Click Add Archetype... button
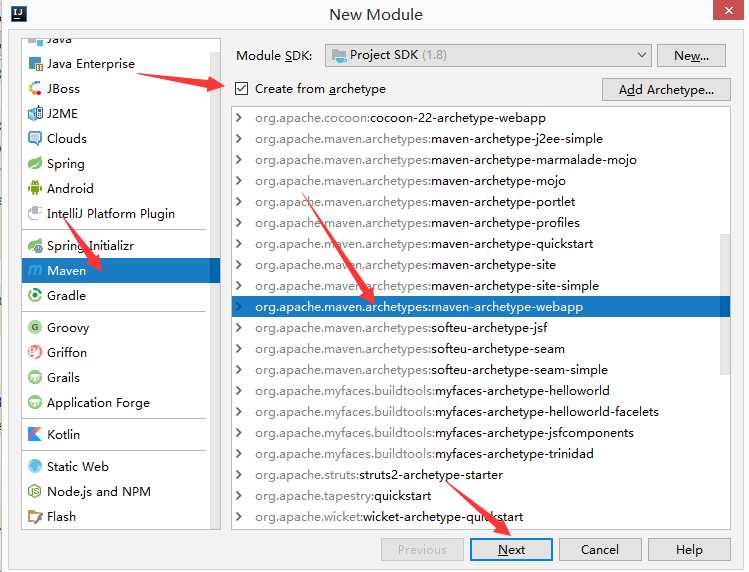749x572 pixels. 666,89
